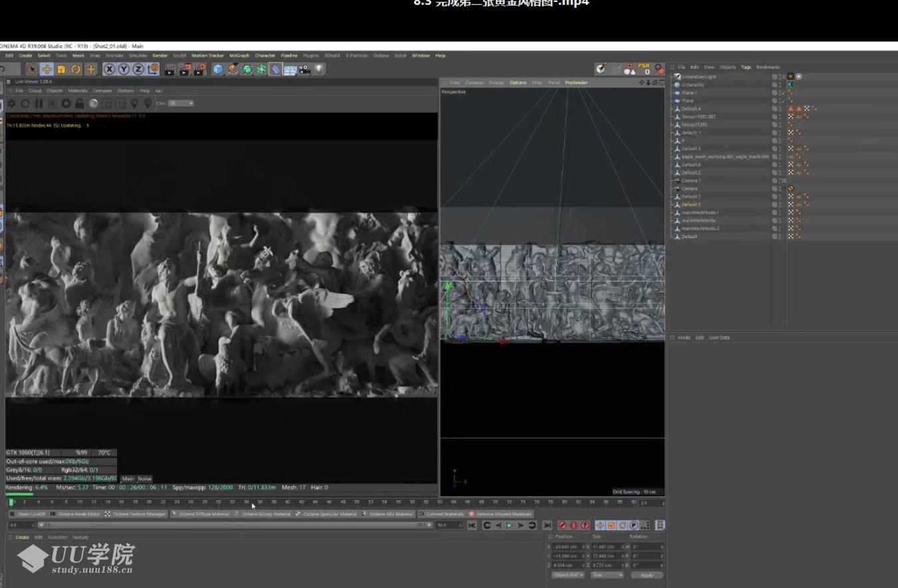Open Octane Texture Manager
This screenshot has height=588, width=898.
click(136, 514)
